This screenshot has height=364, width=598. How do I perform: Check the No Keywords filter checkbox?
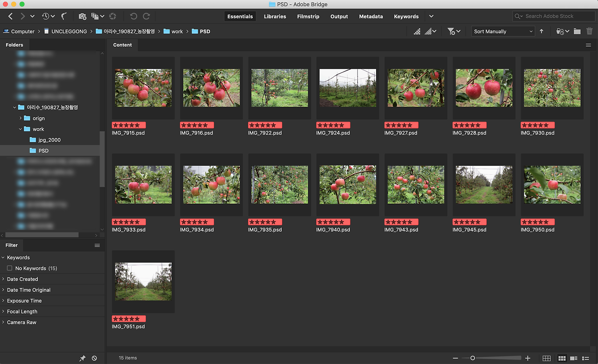point(9,268)
